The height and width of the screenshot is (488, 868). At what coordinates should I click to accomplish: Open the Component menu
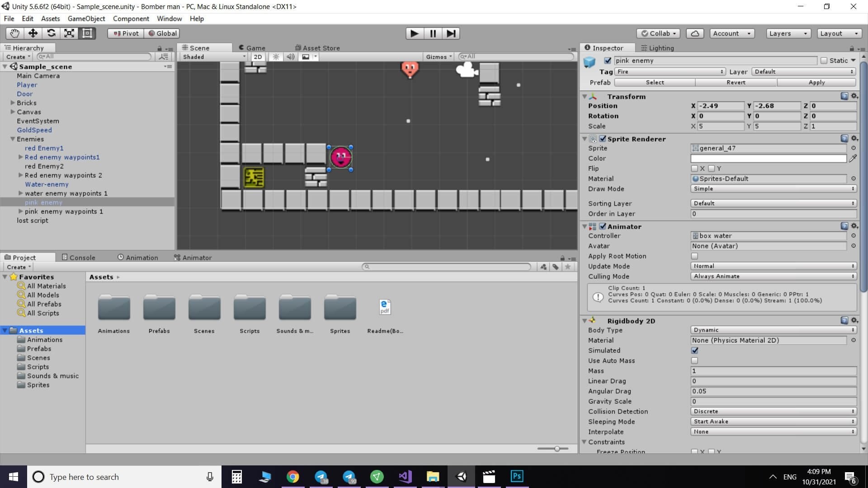131,19
